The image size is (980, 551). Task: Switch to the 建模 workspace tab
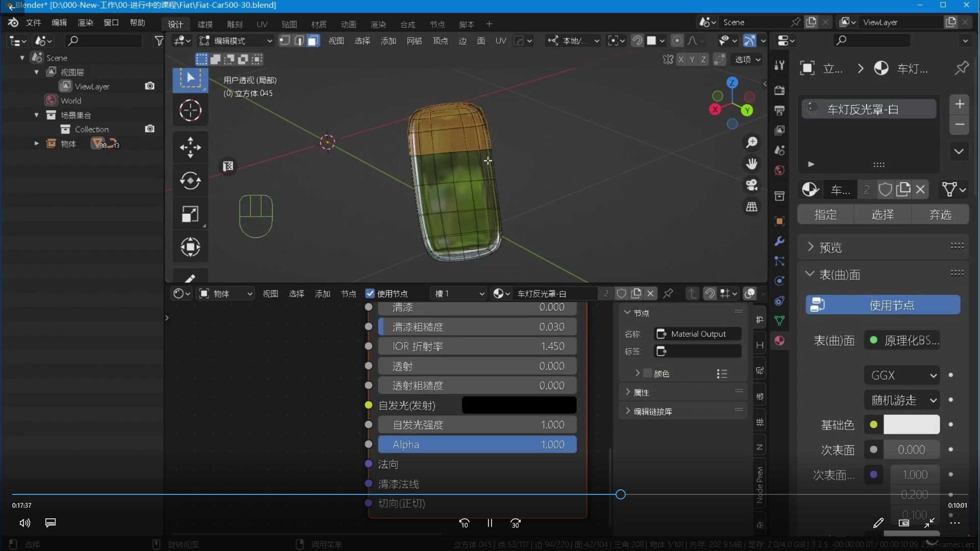click(x=205, y=24)
